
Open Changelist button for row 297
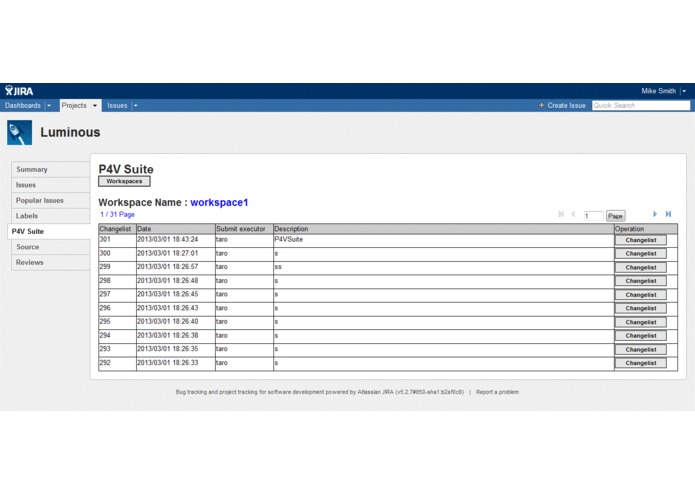coord(640,295)
